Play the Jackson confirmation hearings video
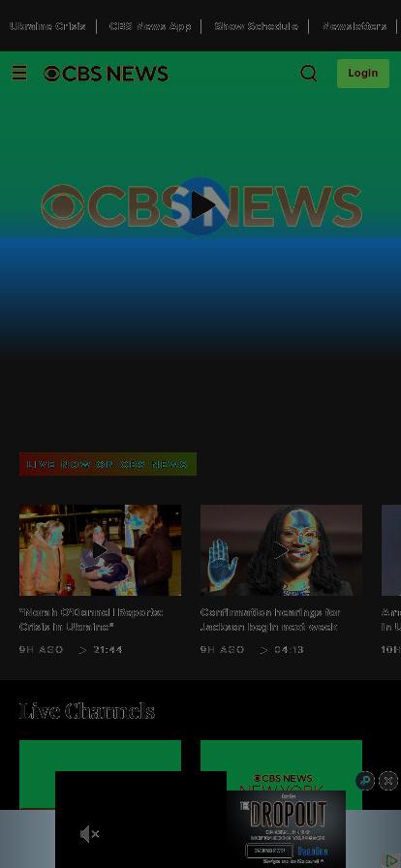The image size is (401, 868). (281, 550)
